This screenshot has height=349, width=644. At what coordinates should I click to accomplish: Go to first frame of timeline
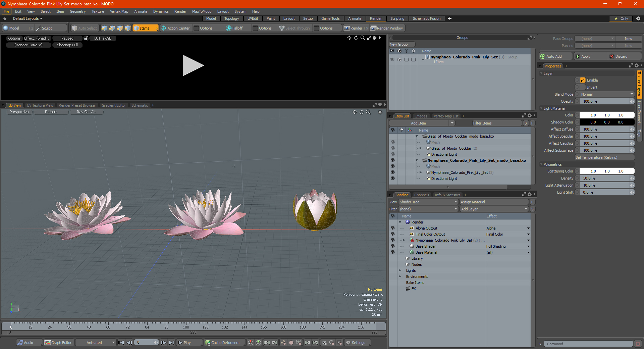point(121,343)
